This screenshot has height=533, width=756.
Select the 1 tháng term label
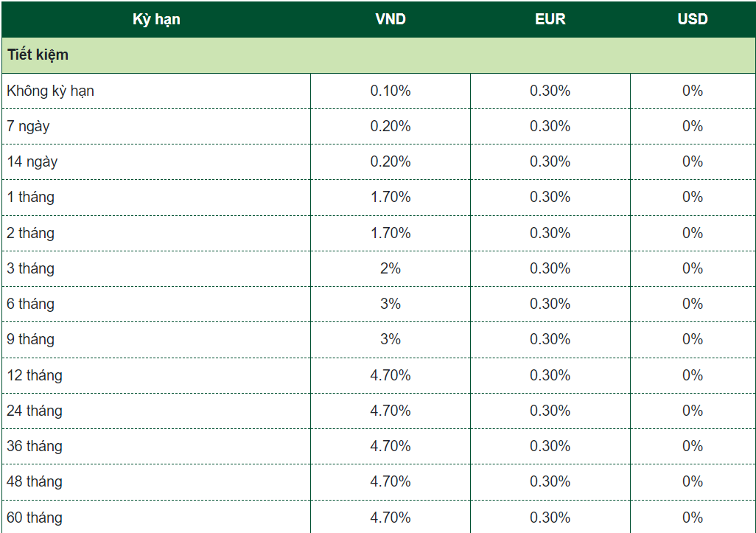(x=31, y=198)
